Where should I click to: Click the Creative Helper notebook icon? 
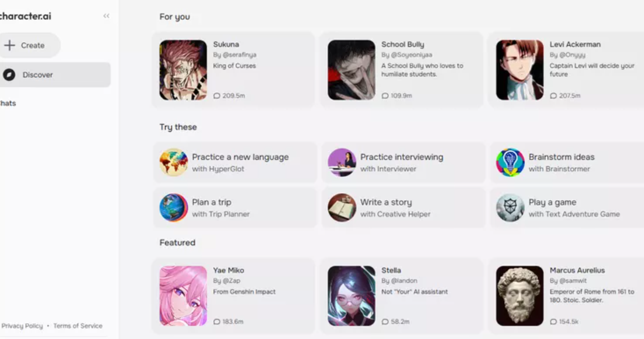coord(342,207)
